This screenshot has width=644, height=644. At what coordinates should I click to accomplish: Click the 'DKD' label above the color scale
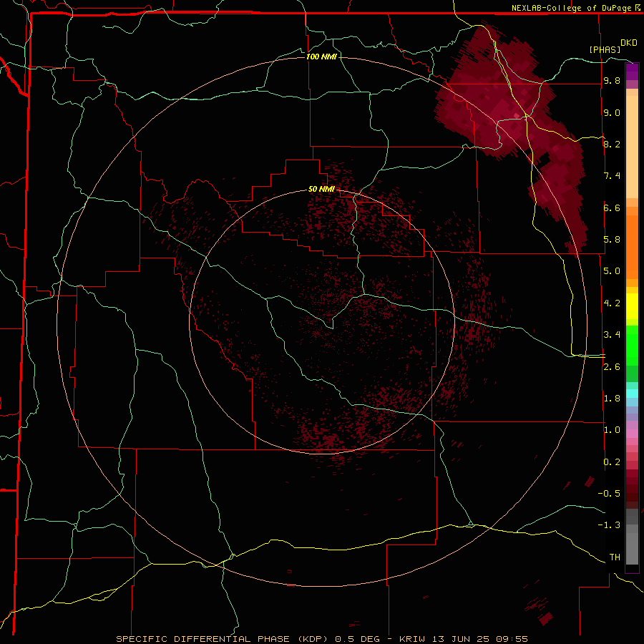pyautogui.click(x=629, y=43)
